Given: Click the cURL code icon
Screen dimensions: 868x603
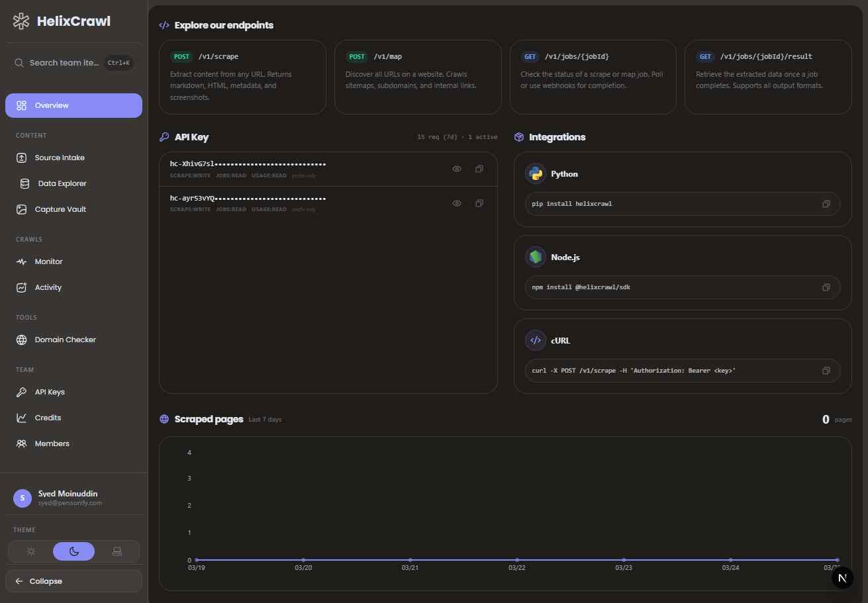Looking at the screenshot, I should point(535,340).
